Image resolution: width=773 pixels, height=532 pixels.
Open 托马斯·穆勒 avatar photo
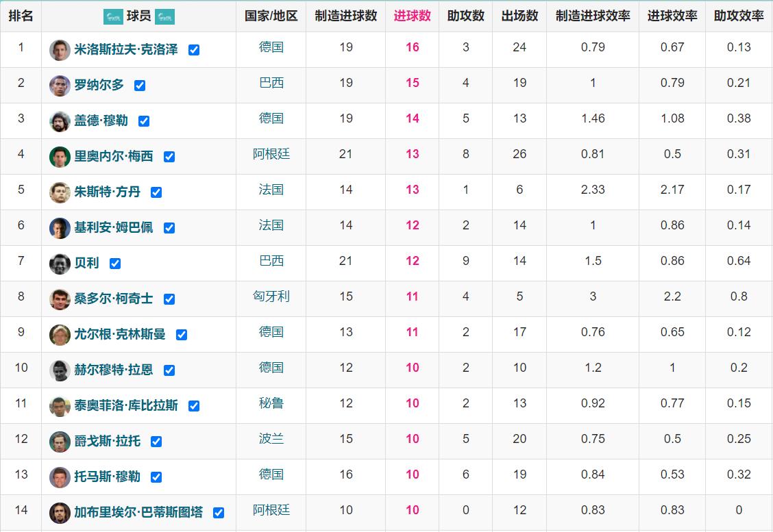[60, 477]
